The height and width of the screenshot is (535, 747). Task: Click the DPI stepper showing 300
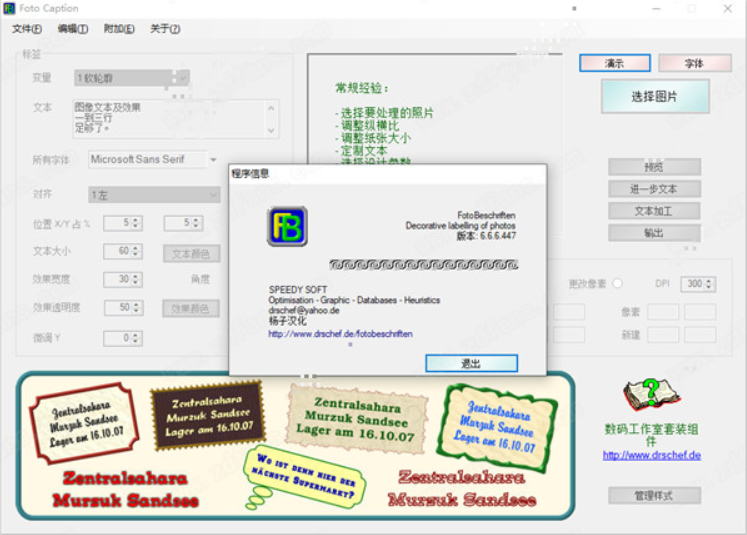click(698, 283)
